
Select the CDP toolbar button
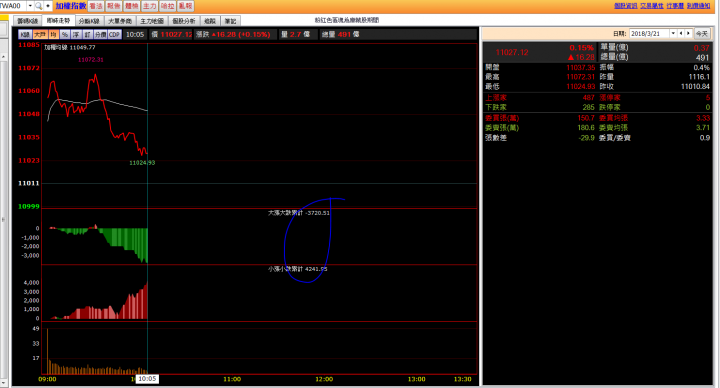pos(114,34)
